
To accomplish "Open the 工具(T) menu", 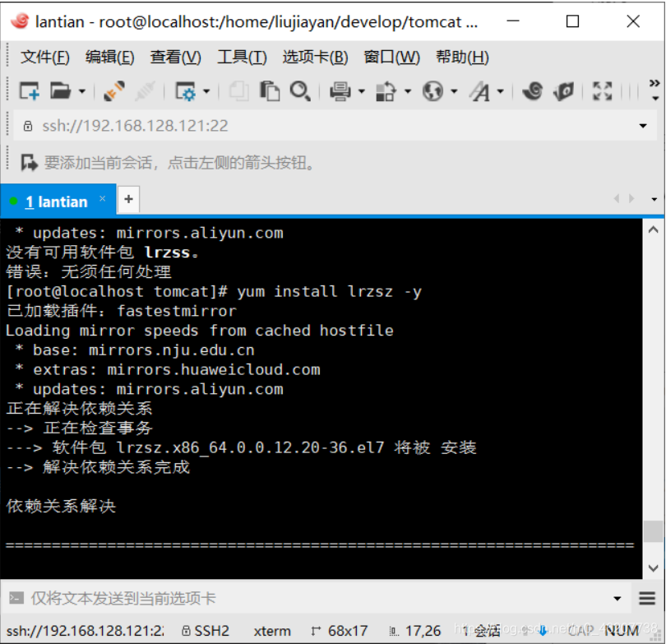I will pyautogui.click(x=242, y=57).
